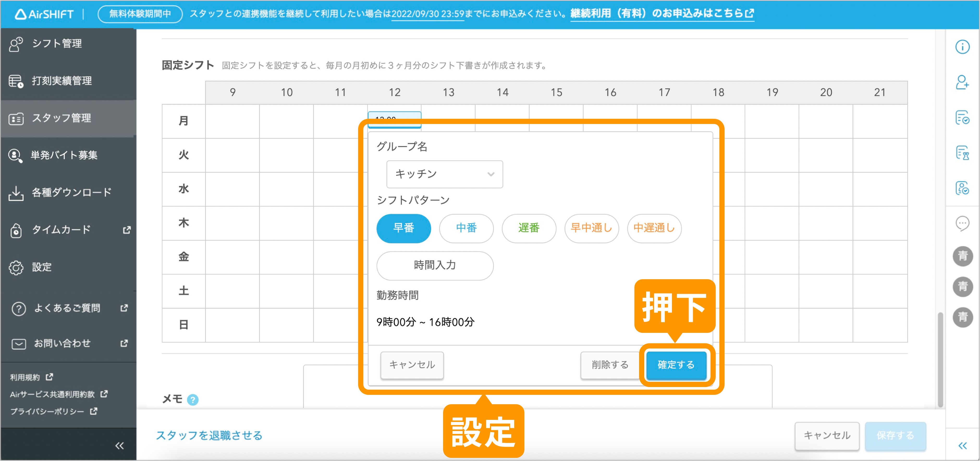
Task: Open 単発バイト募集 menu item
Action: (x=68, y=155)
